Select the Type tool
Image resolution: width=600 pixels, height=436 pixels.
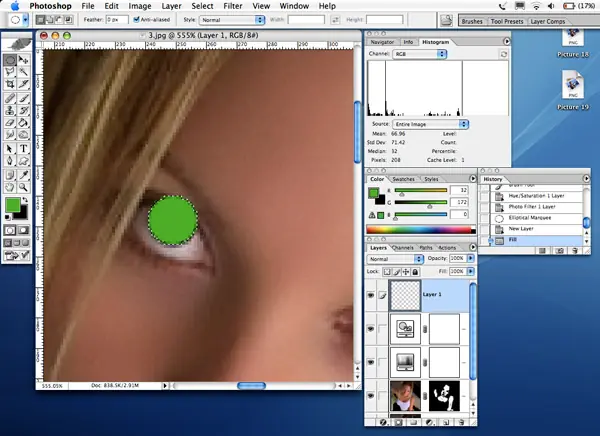(x=23, y=149)
